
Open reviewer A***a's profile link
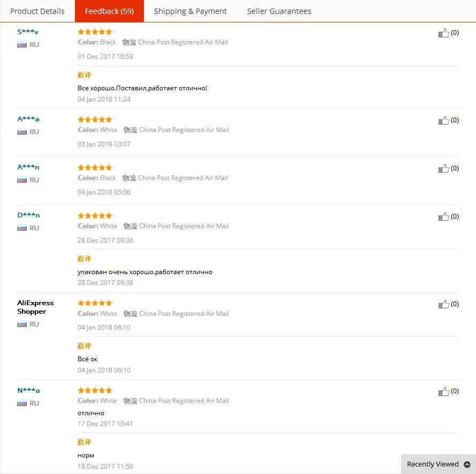[28, 119]
